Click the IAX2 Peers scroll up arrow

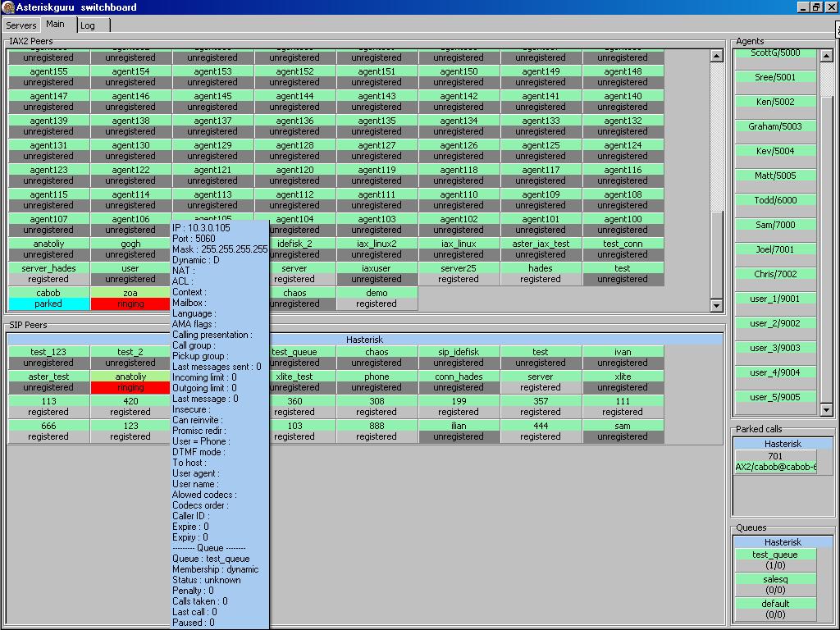click(x=716, y=57)
